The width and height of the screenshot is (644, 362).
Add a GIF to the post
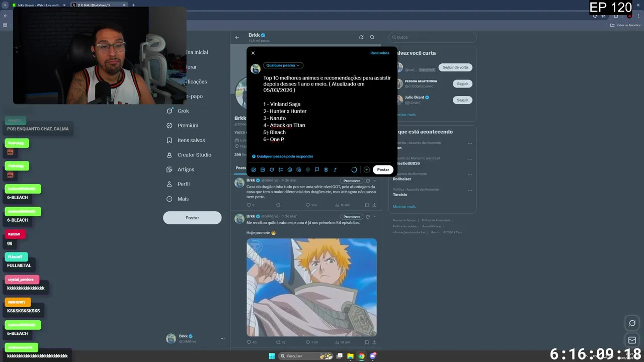tap(263, 170)
